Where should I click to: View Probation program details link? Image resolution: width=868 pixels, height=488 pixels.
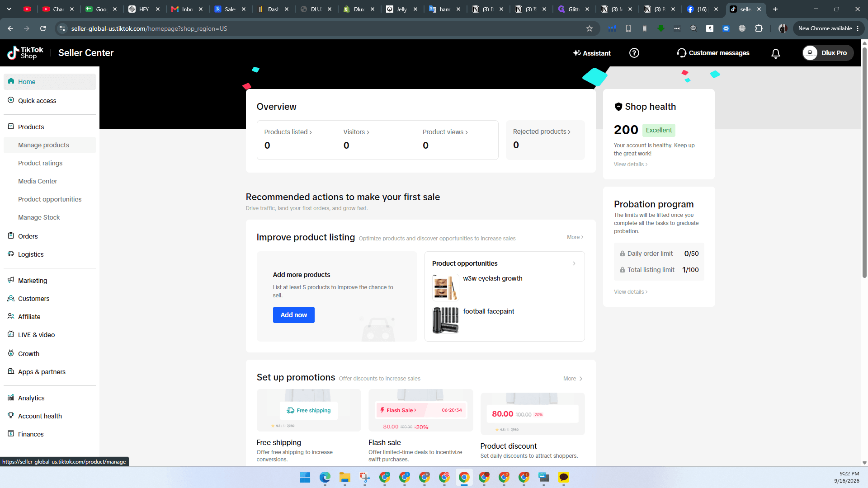[x=631, y=292]
